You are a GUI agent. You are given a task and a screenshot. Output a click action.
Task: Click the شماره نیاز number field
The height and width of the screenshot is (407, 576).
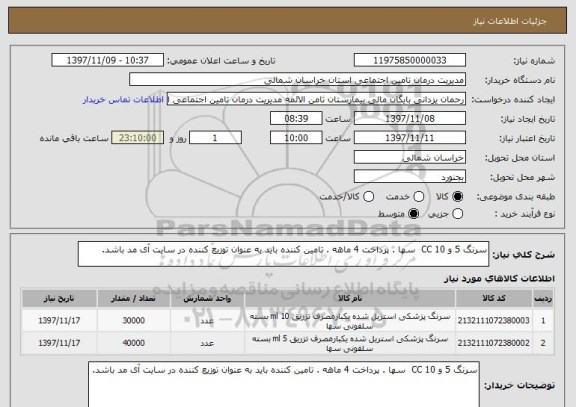[x=410, y=60]
